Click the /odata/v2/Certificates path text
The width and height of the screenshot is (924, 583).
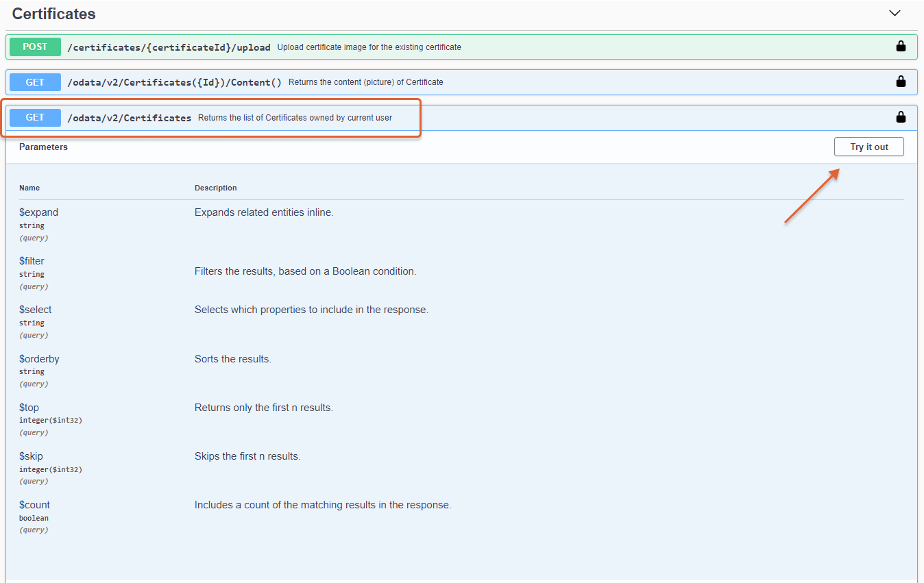[x=129, y=118]
